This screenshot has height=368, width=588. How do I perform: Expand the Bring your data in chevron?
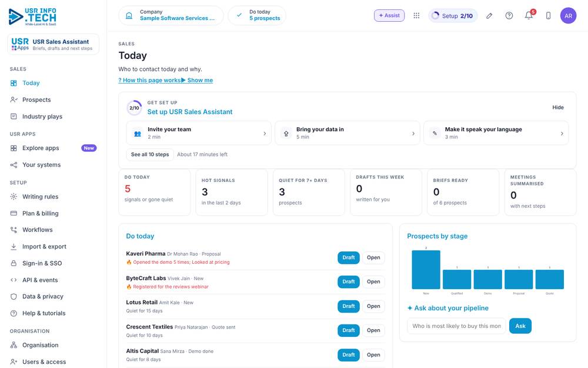coord(413,133)
